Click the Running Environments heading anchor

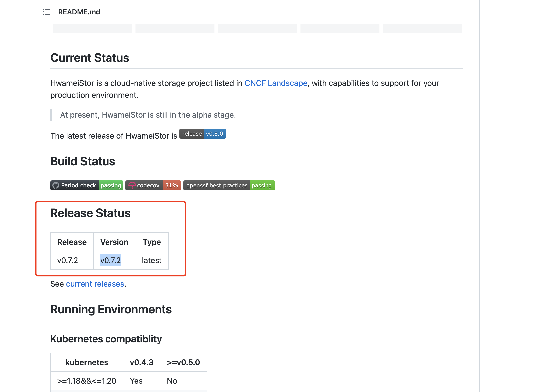[111, 309]
